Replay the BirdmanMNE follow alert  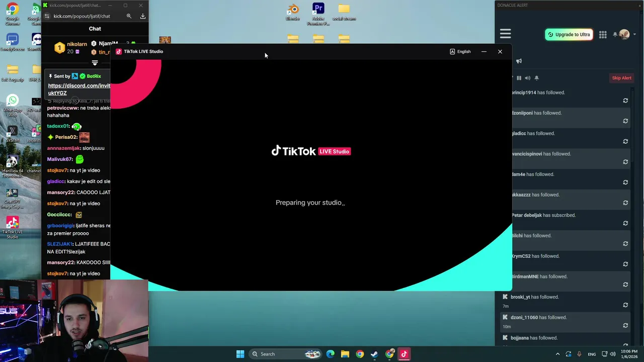pos(625,285)
